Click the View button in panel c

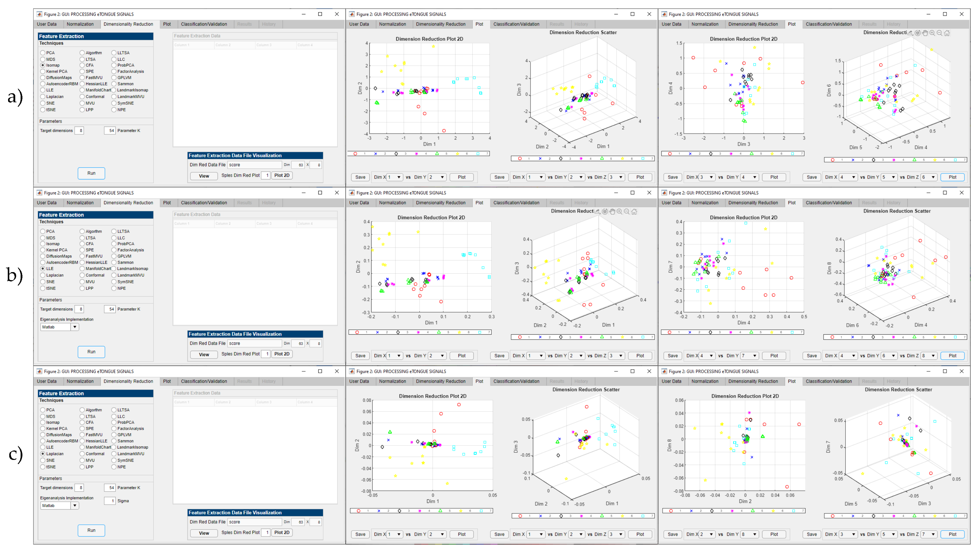(x=204, y=533)
